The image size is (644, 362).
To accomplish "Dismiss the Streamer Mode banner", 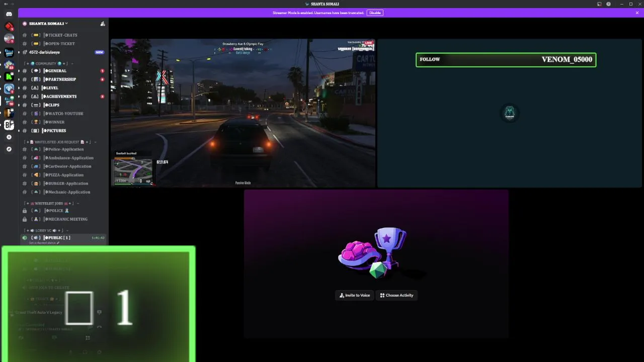I will tap(637, 13).
